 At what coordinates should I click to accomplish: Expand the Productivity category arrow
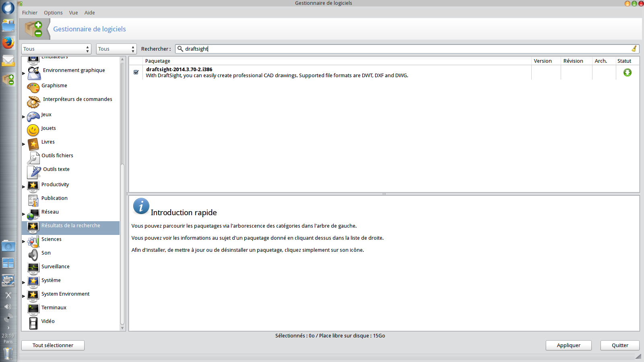(x=23, y=187)
